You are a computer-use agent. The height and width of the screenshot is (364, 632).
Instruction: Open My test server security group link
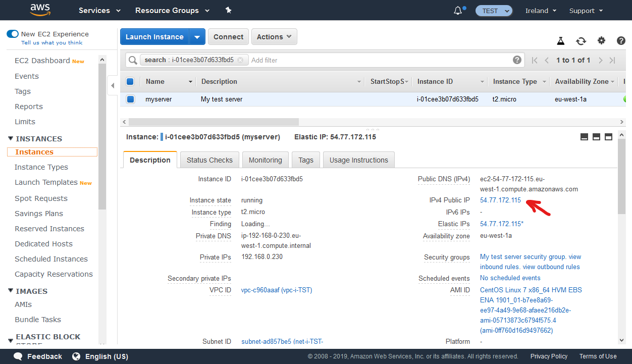[x=523, y=257]
